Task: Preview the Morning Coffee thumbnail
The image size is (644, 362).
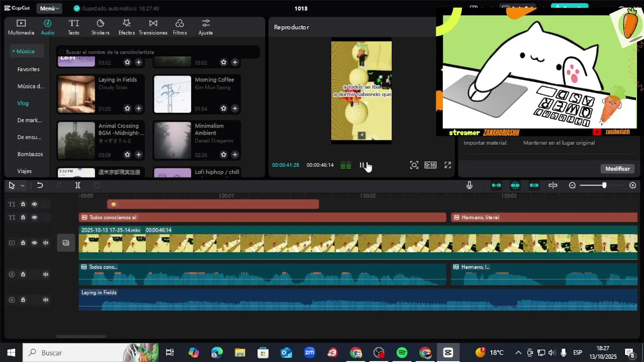Action: click(x=172, y=94)
